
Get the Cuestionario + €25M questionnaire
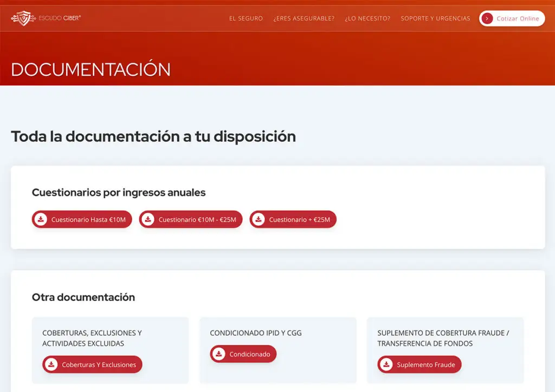tap(299, 220)
